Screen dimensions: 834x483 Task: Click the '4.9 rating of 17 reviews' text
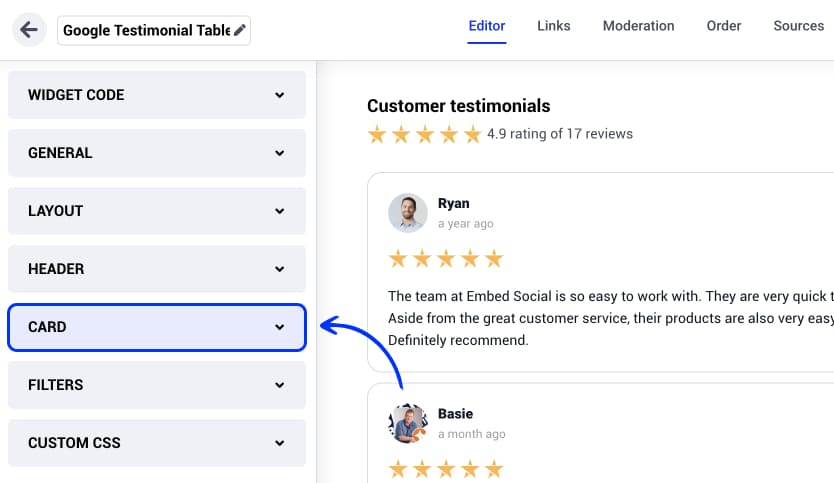[x=560, y=134]
